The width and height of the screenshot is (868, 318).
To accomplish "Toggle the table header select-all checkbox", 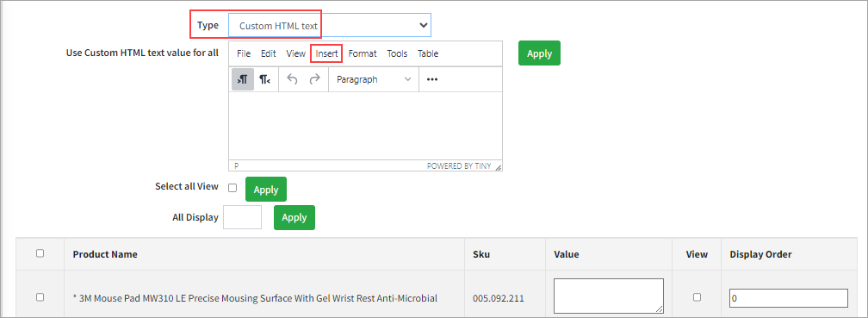I will tap(40, 253).
